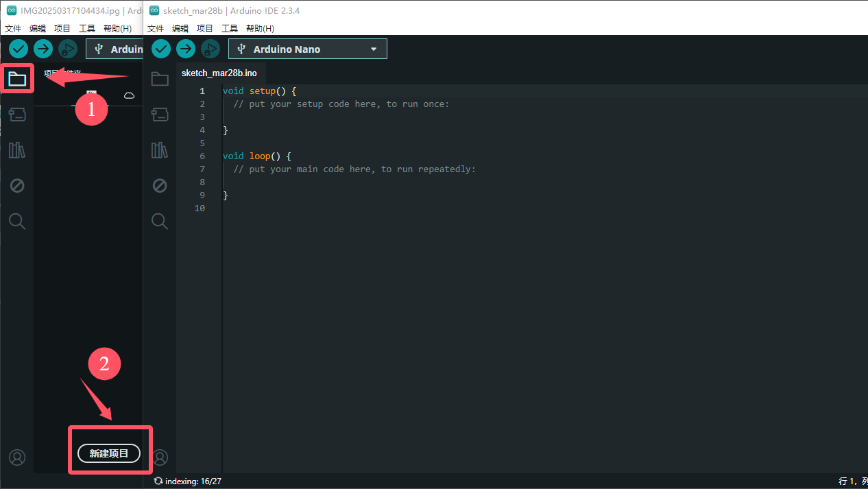The width and height of the screenshot is (868, 489).
Task: Open 文件 menu in the left window
Action: [13, 29]
